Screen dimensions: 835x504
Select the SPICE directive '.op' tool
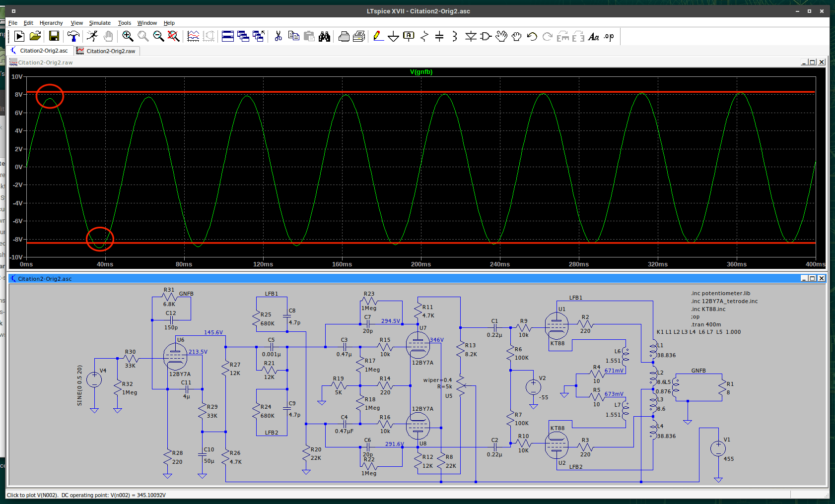pos(609,36)
